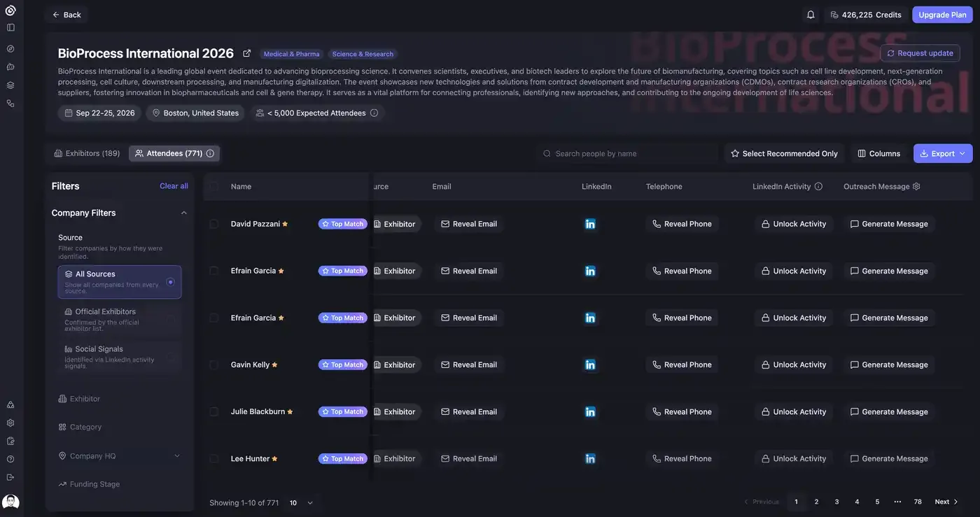Screen dimensions: 980x517
Task: Click info icon next to Expected Attendees
Action: pyautogui.click(x=374, y=113)
